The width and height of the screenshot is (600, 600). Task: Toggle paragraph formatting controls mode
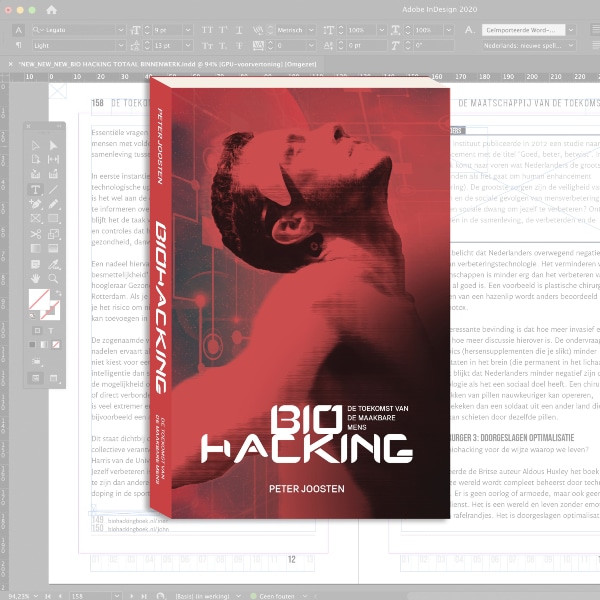[18, 46]
